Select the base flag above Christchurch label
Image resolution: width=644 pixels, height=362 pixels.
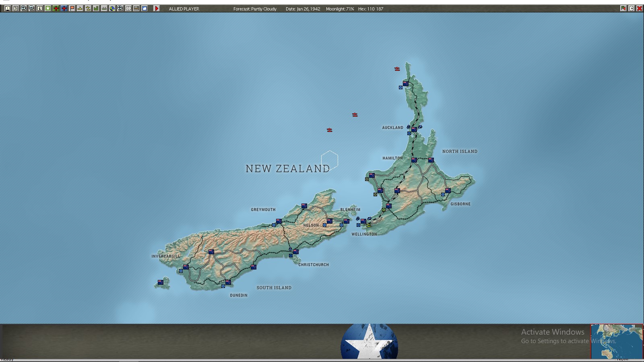coord(296,252)
